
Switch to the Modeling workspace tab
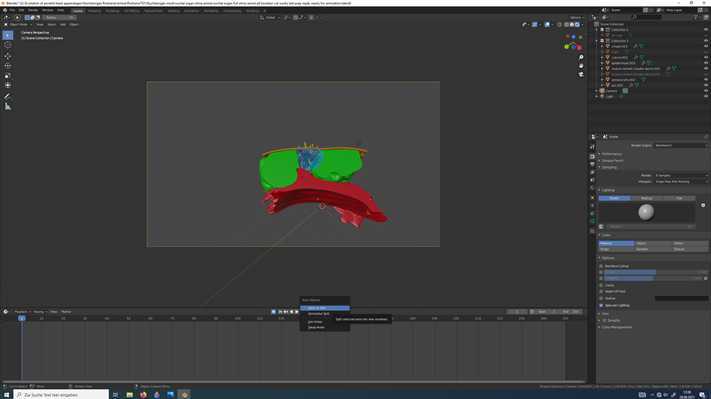pos(94,10)
